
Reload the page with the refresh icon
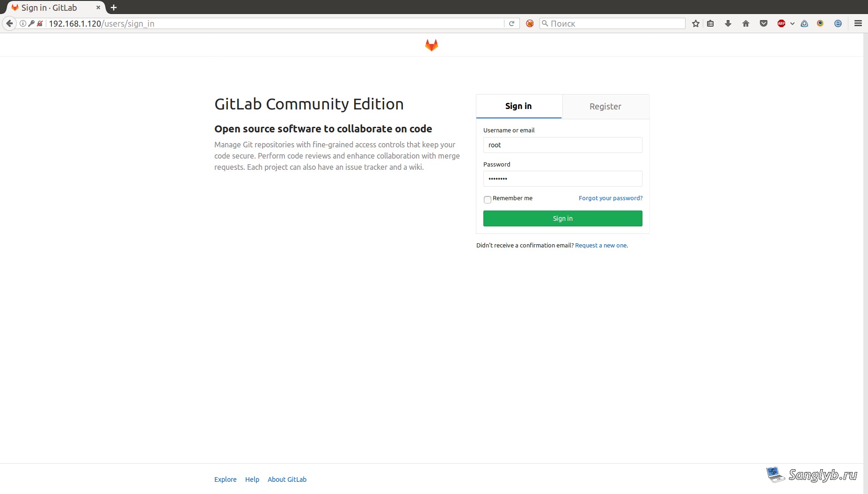(512, 23)
